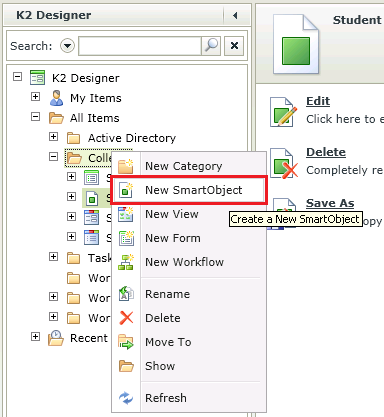Click in the Search input field

point(140,46)
